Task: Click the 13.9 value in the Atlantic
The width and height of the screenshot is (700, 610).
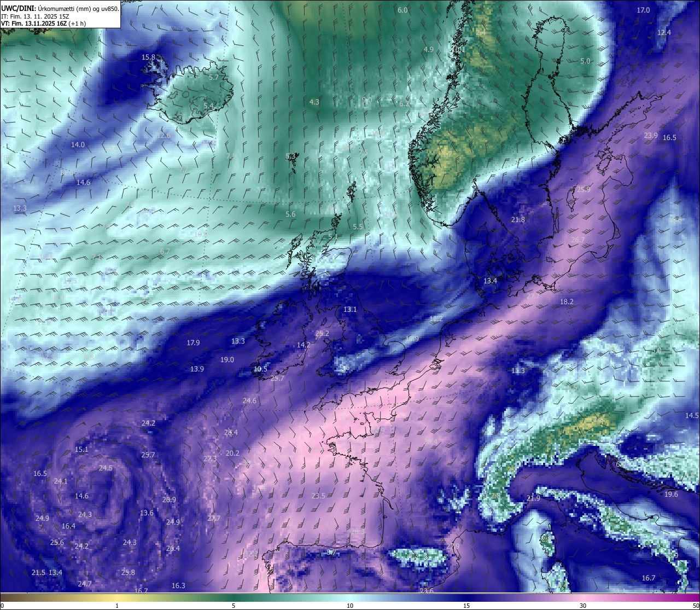Action: point(197,369)
